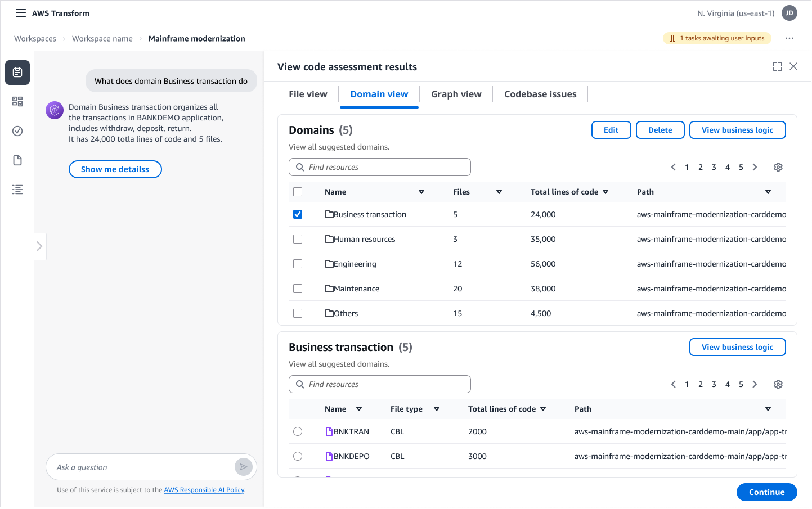Screen dimensions: 812x509
Task: Go to next page in Domains table
Action: pyautogui.click(x=755, y=167)
